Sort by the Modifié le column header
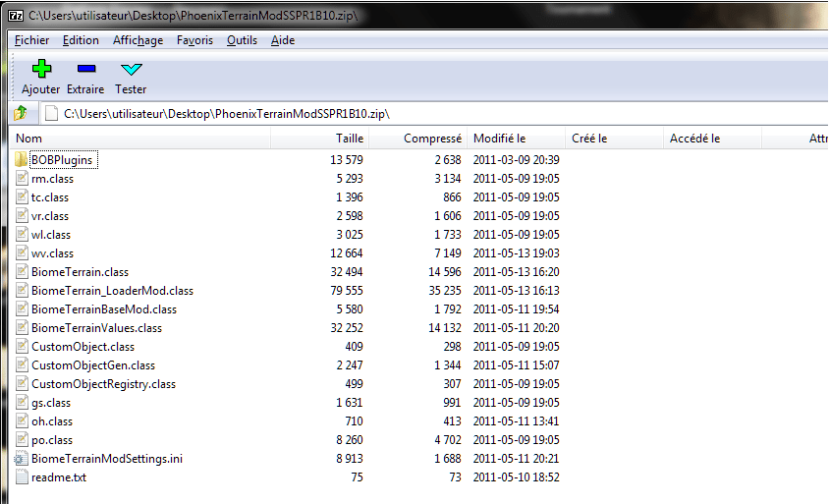 (516, 139)
